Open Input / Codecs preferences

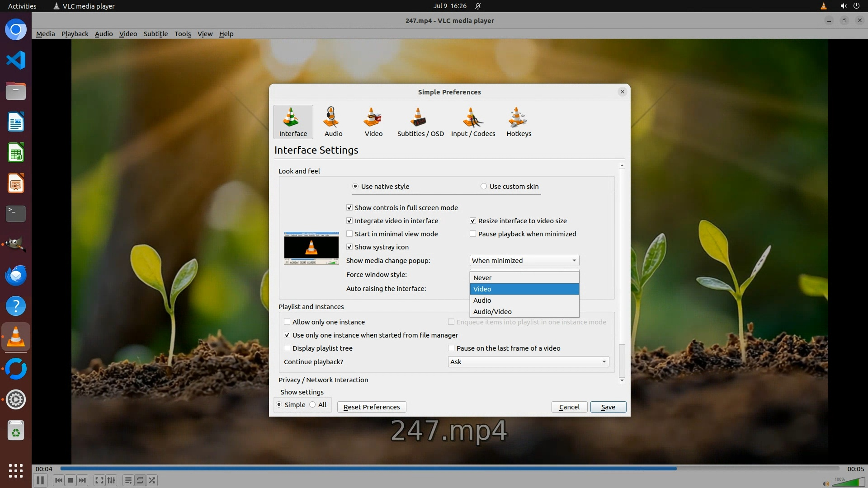coord(473,122)
